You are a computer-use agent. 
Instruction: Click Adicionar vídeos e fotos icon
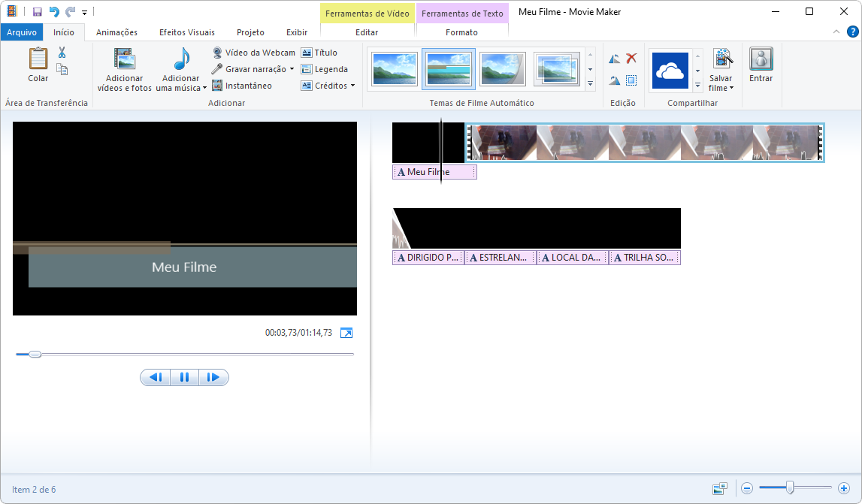[124, 59]
